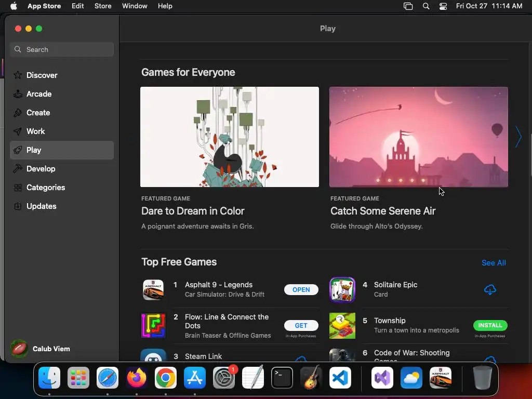This screenshot has width=532, height=399.
Task: Show next Games for Everyone items
Action: (518, 137)
